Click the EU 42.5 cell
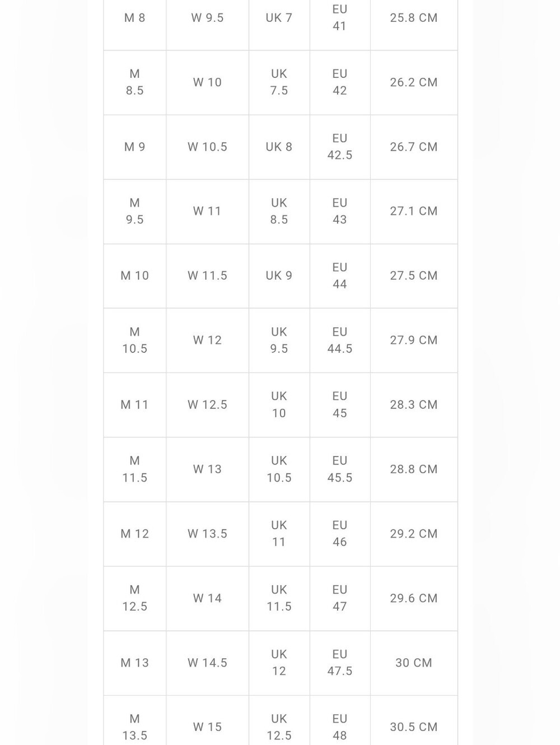 pyautogui.click(x=339, y=147)
